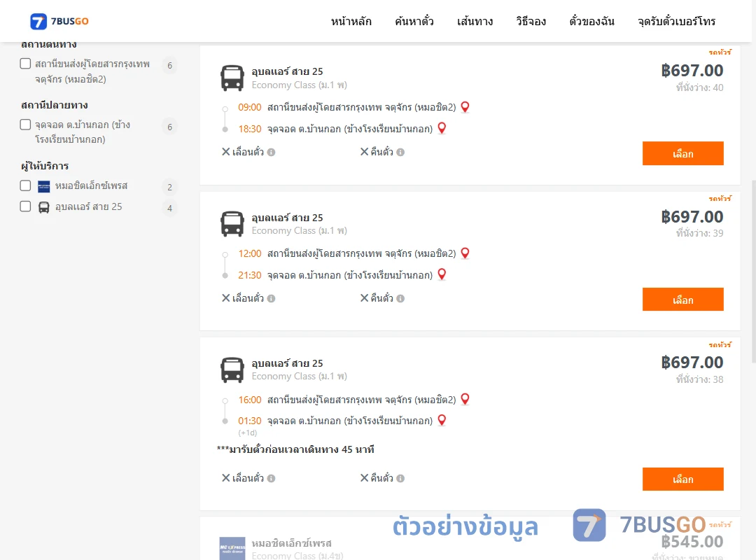This screenshot has height=560, width=756.
Task: Click the ผู้ให้บริการ filter heading
Action: click(45, 166)
